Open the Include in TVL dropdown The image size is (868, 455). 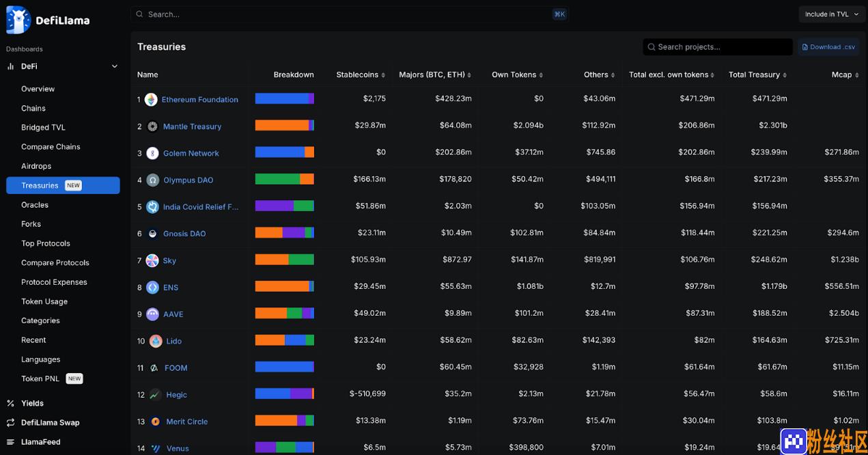(831, 14)
